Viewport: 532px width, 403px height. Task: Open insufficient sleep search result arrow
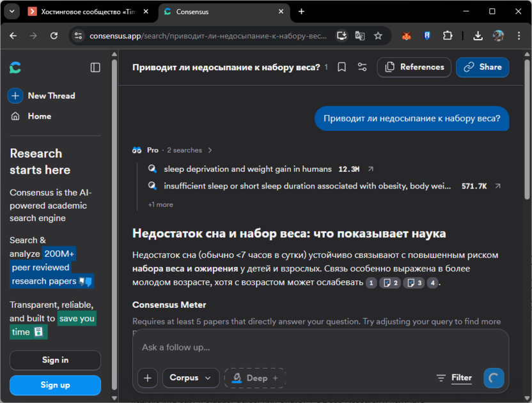pos(497,186)
